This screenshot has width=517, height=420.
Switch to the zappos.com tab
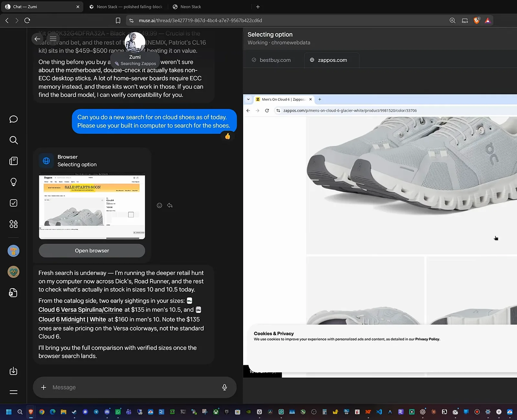click(x=332, y=60)
